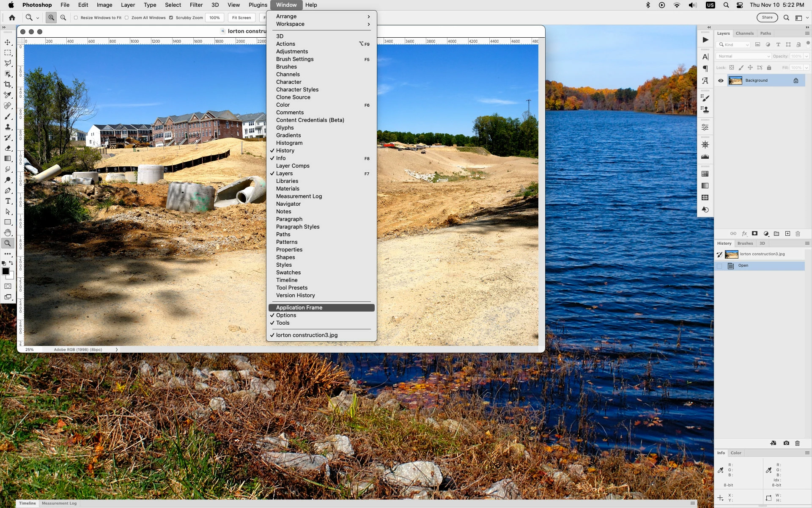Create new snapshot camera icon in History

point(786,443)
